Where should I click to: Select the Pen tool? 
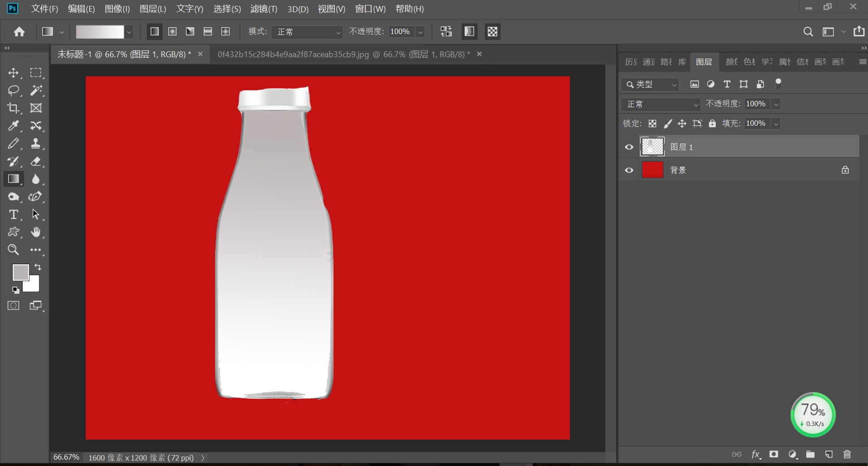(x=35, y=197)
